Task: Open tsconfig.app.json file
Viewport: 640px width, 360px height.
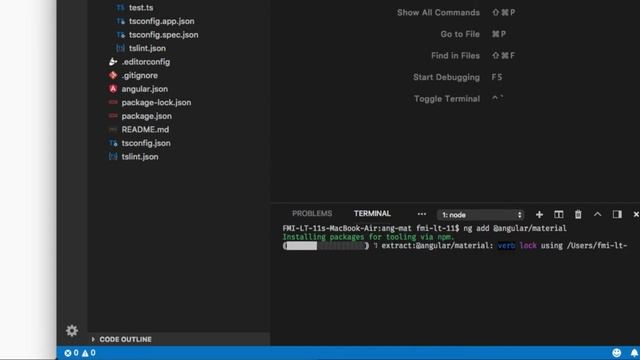Action: coord(162,21)
